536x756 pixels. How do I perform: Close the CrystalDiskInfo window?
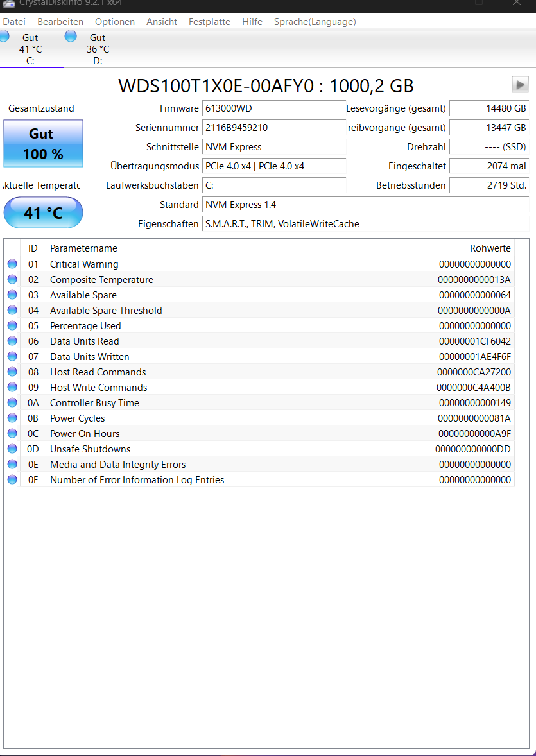click(x=516, y=3)
